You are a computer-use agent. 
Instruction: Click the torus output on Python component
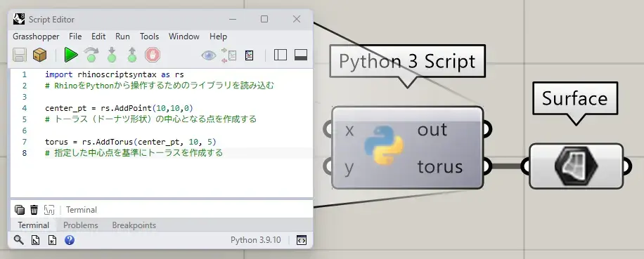440,167
